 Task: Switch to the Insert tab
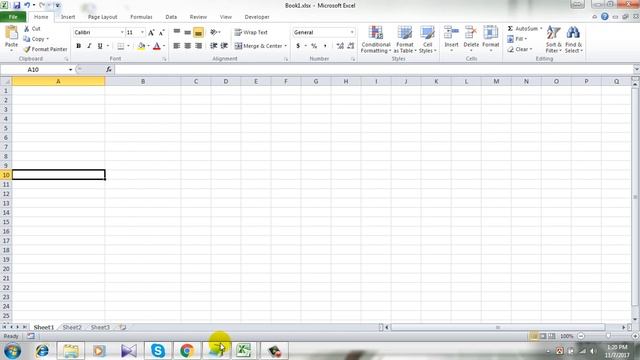coord(68,17)
